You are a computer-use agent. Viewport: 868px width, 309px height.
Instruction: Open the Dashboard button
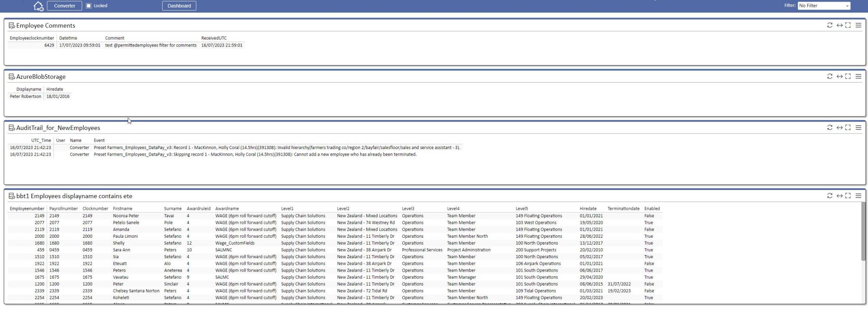(x=179, y=6)
